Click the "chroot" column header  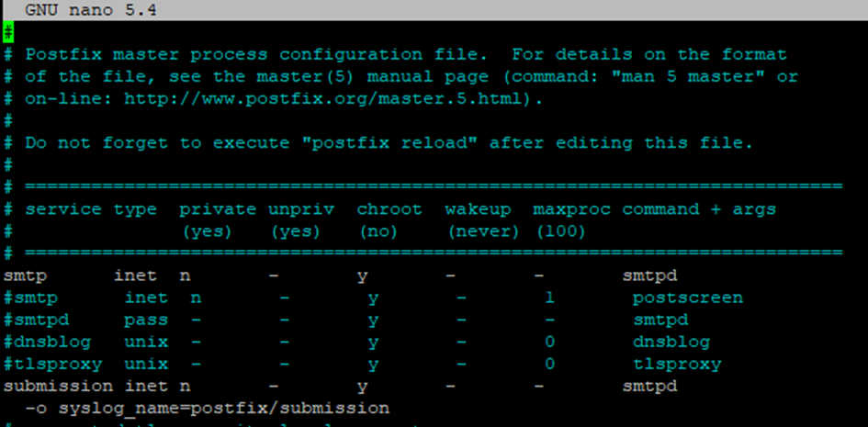tap(389, 209)
